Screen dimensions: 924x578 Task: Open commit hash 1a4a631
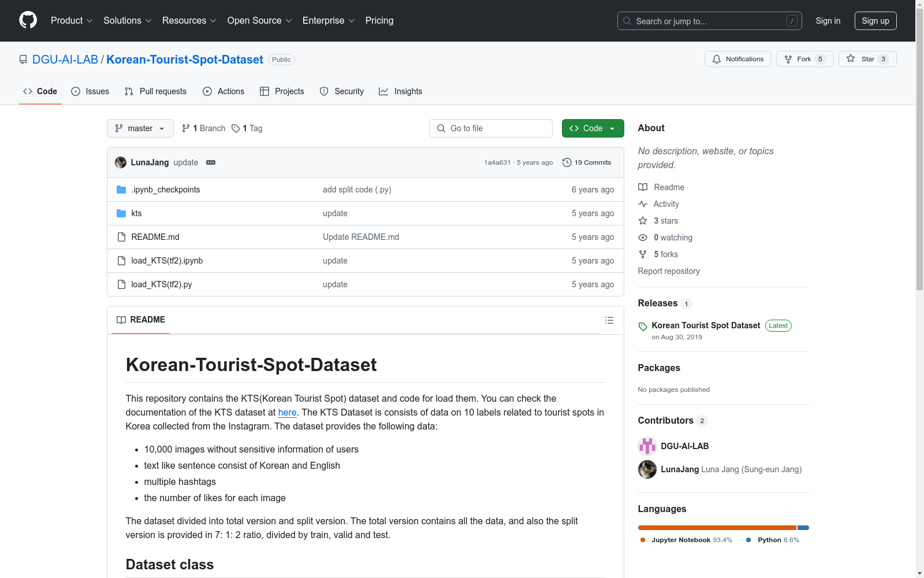[x=497, y=162]
